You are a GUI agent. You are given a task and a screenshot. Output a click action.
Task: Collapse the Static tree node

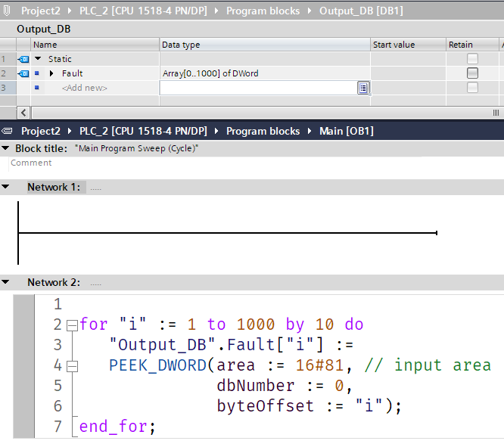pyautogui.click(x=38, y=59)
